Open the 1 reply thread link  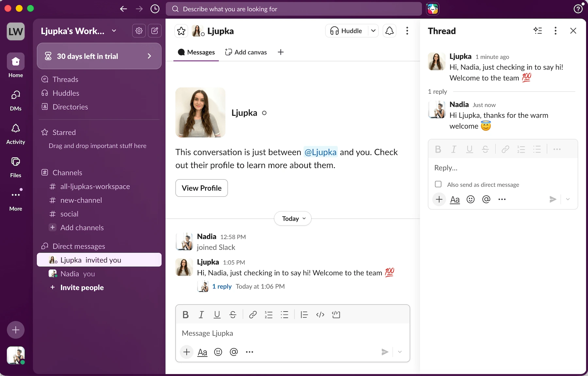click(222, 286)
